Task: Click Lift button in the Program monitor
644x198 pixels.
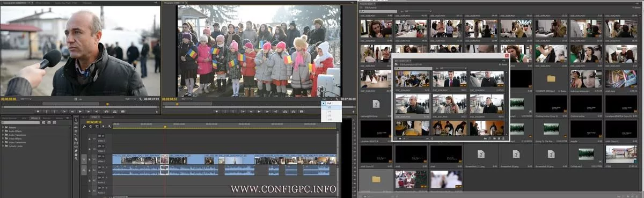Action: [285, 111]
